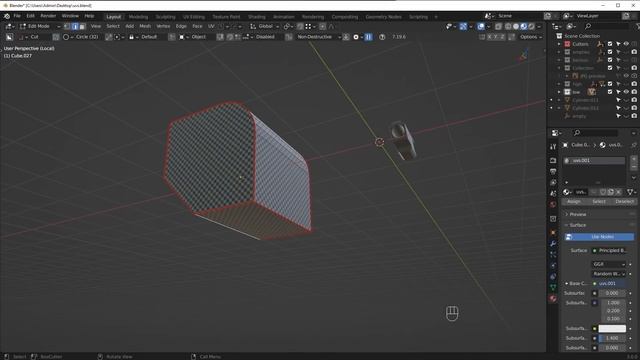Select wireframe shading icon

(x=508, y=26)
